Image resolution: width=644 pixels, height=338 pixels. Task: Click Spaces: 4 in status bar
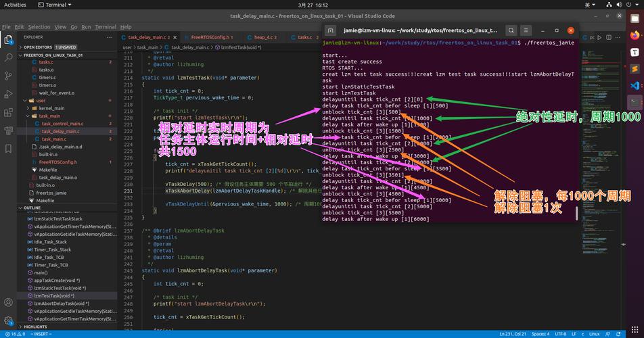pyautogui.click(x=540, y=335)
